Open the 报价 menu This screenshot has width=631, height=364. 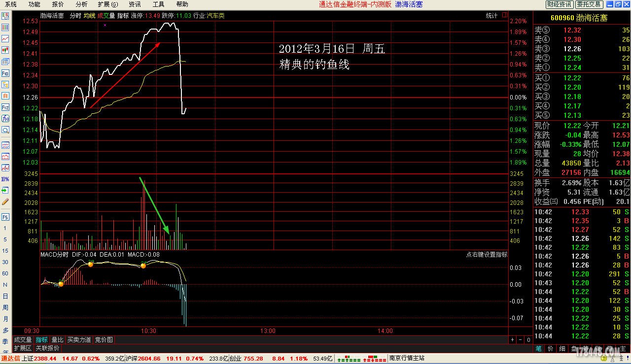(58, 4)
